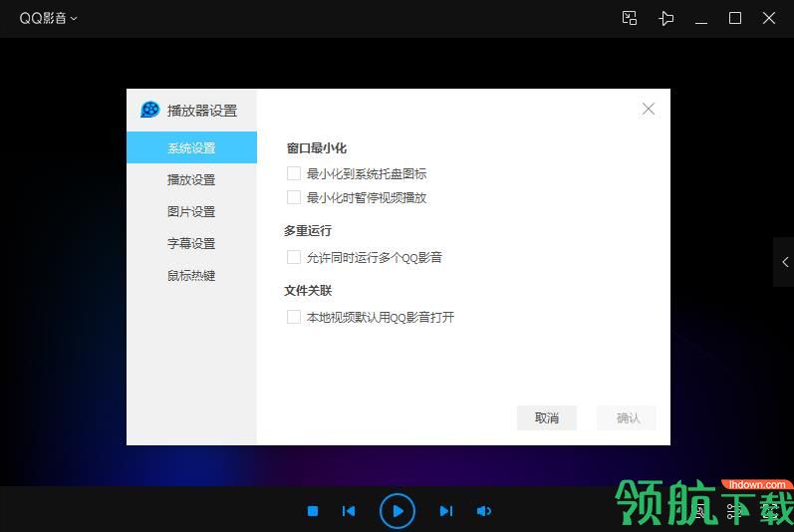794x532 pixels.
Task: Switch to mini mode via title bar icon
Action: pos(630,18)
